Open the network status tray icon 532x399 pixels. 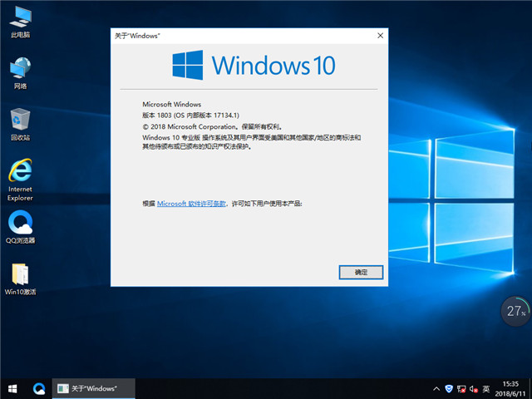(x=461, y=389)
